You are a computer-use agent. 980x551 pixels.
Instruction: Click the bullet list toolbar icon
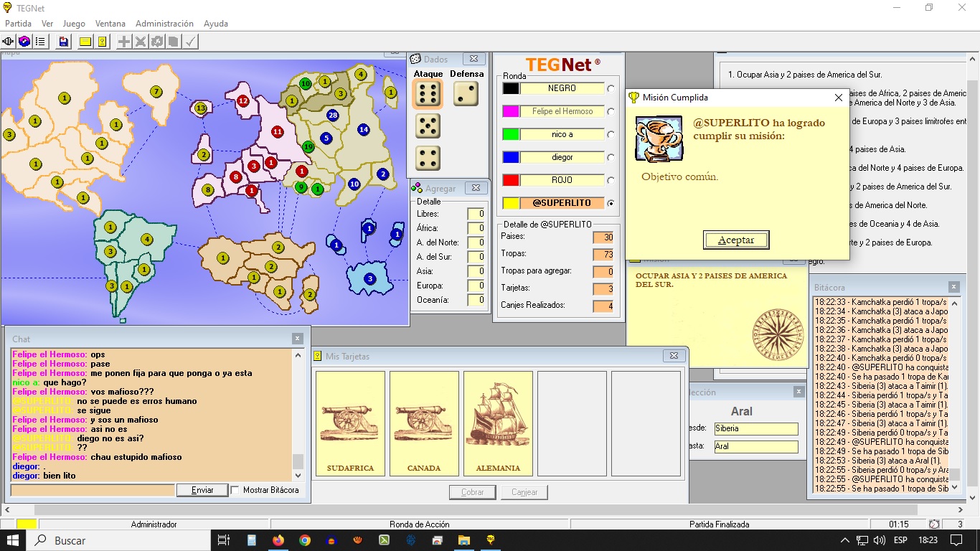point(41,42)
